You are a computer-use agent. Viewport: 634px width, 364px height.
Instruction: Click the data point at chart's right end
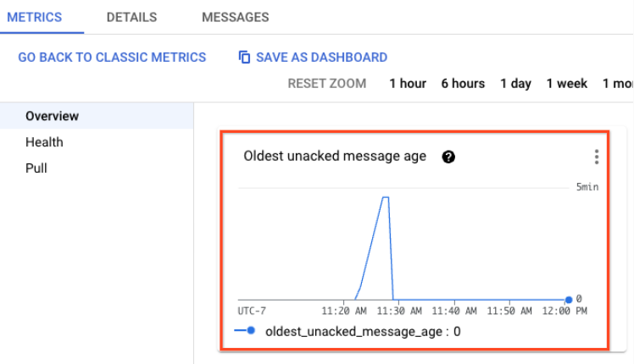tap(569, 299)
